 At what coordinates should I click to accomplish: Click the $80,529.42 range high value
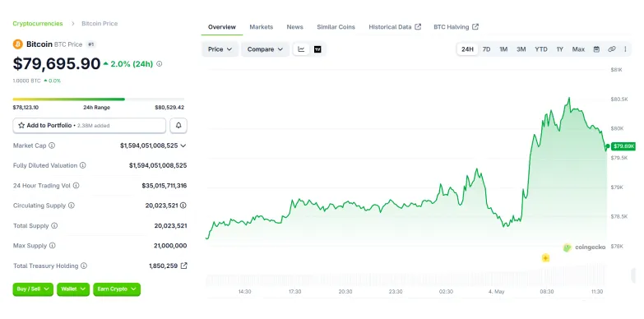click(x=169, y=108)
